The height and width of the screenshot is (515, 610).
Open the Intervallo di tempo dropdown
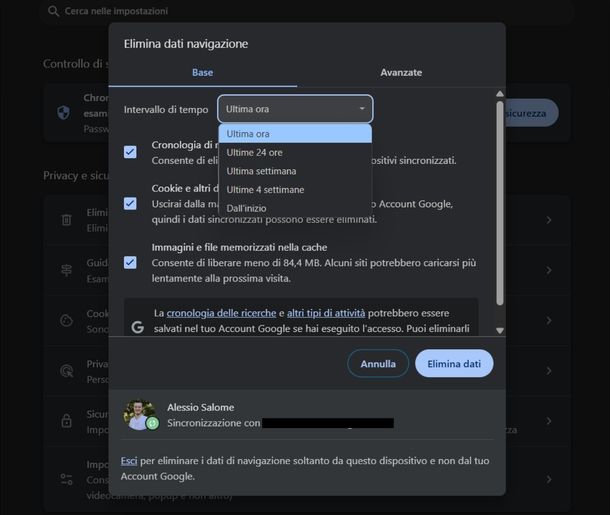tap(295, 109)
